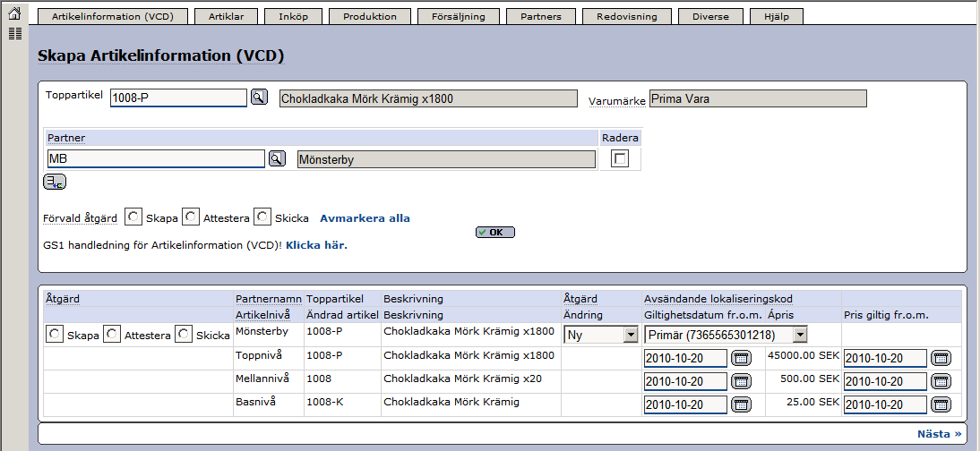
Task: Click the Mellannivå level cell
Action: pos(262,379)
